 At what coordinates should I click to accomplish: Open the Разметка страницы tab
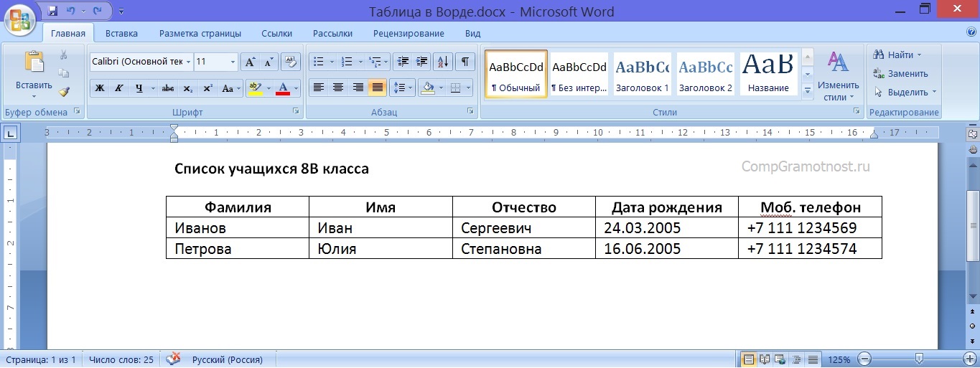[200, 34]
